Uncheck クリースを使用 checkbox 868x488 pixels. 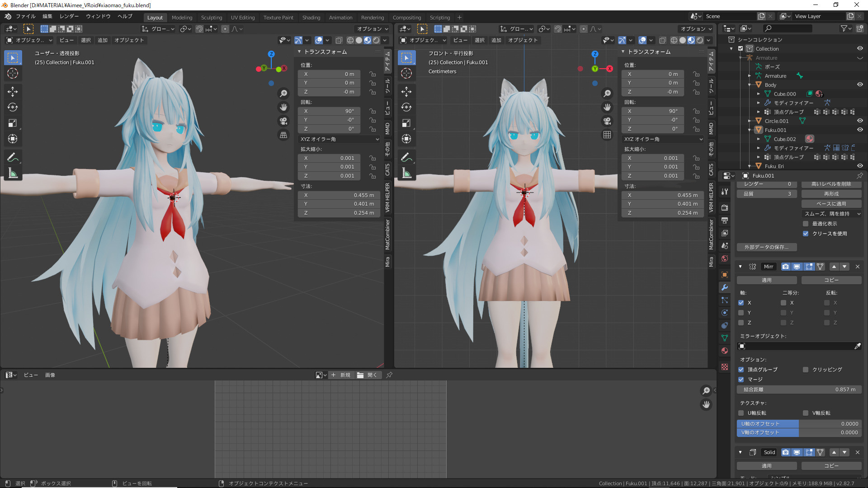[x=806, y=234]
